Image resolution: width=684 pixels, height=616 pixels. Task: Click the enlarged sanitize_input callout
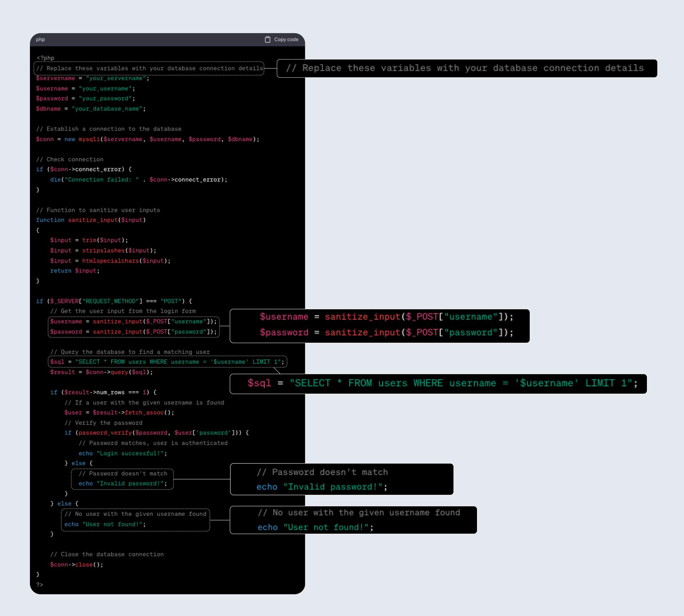380,326
